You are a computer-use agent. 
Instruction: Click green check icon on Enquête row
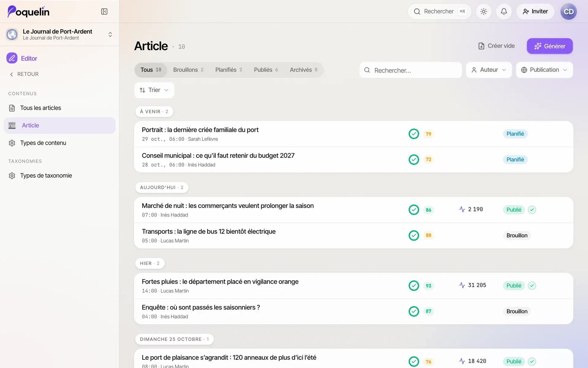[414, 311]
